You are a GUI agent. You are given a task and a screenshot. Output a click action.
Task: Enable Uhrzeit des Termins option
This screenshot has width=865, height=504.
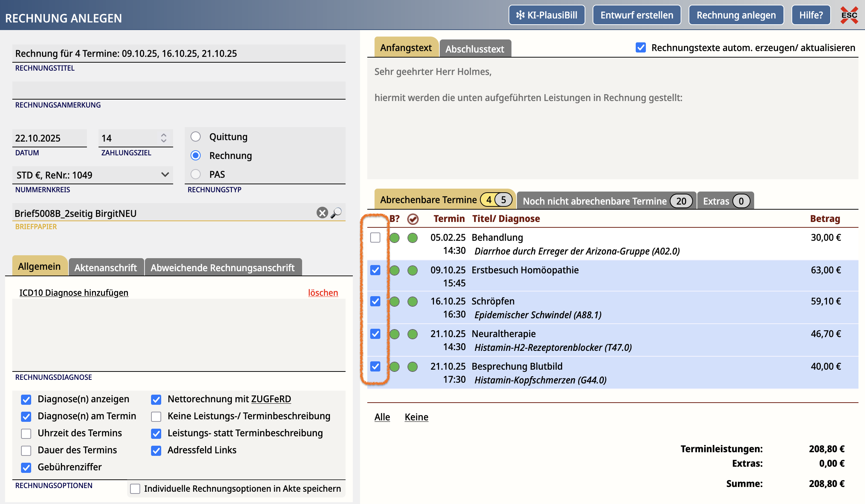[x=26, y=433]
